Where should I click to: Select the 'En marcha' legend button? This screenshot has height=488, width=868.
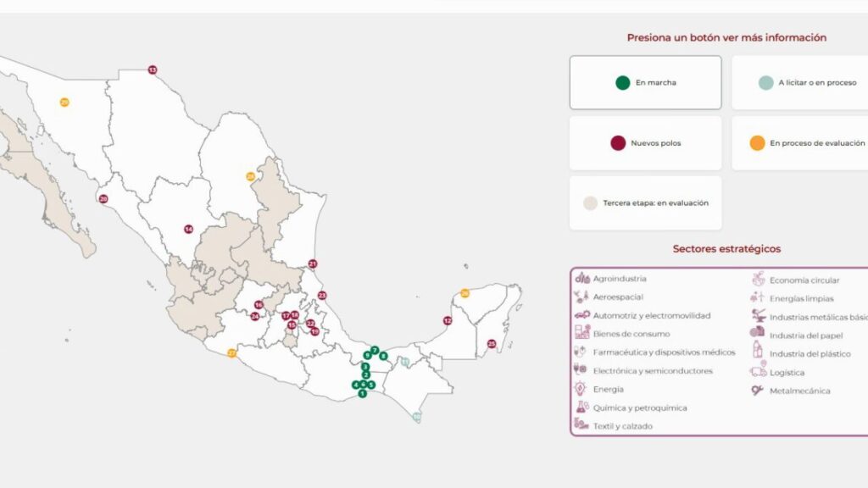645,82
